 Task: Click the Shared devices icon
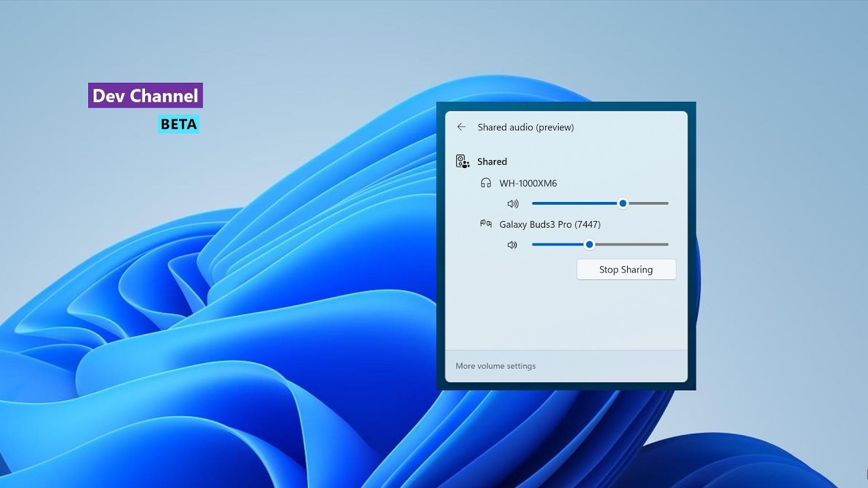tap(462, 161)
